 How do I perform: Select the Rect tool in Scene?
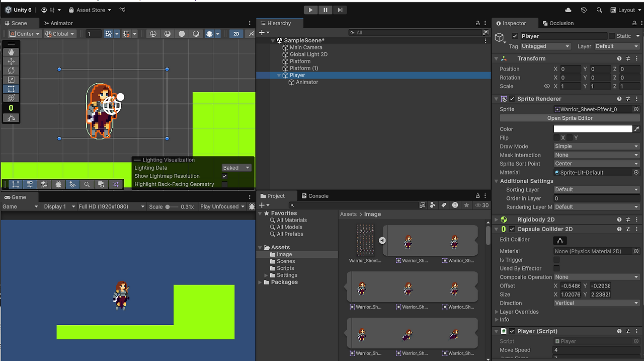coord(11,89)
